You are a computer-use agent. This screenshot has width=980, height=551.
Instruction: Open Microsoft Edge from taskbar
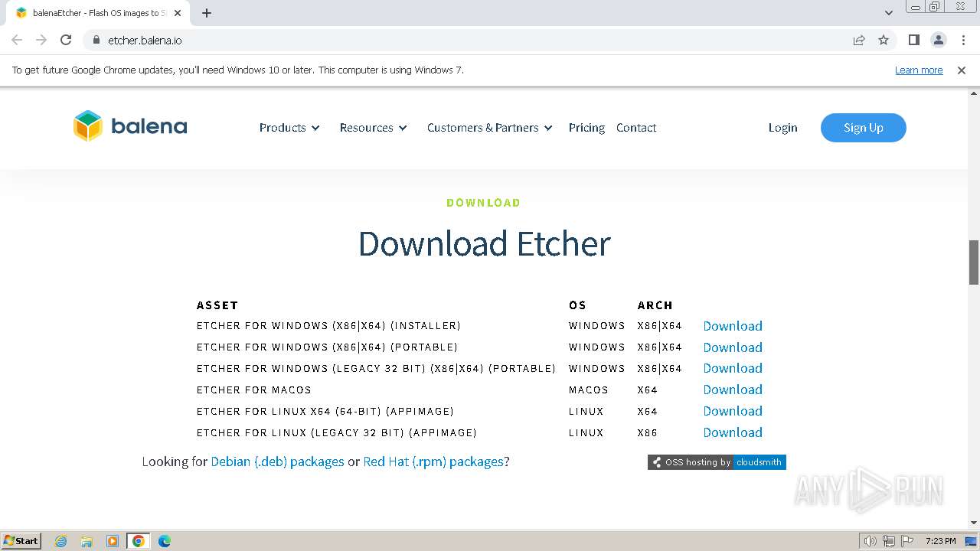coord(165,541)
